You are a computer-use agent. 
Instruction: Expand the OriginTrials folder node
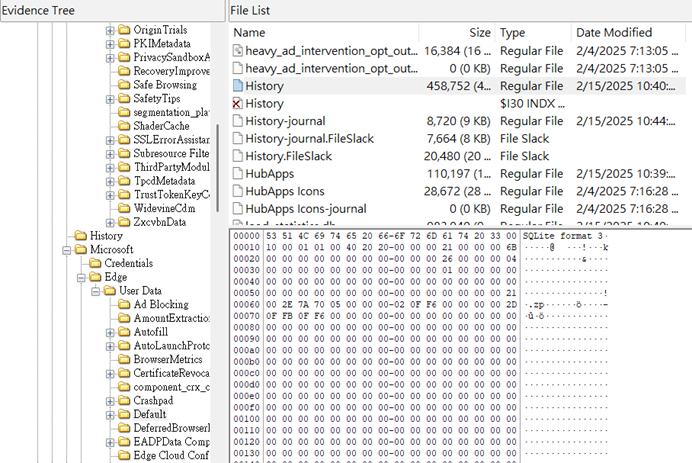(x=110, y=30)
